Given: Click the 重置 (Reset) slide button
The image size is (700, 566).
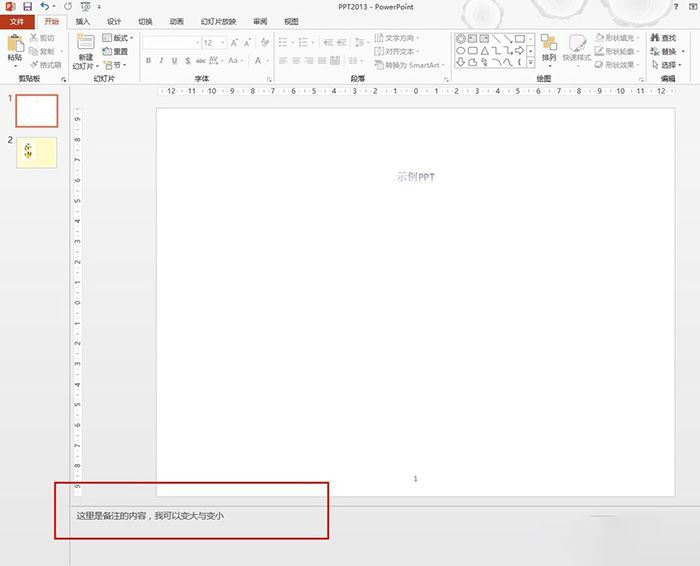Looking at the screenshot, I should pyautogui.click(x=115, y=51).
